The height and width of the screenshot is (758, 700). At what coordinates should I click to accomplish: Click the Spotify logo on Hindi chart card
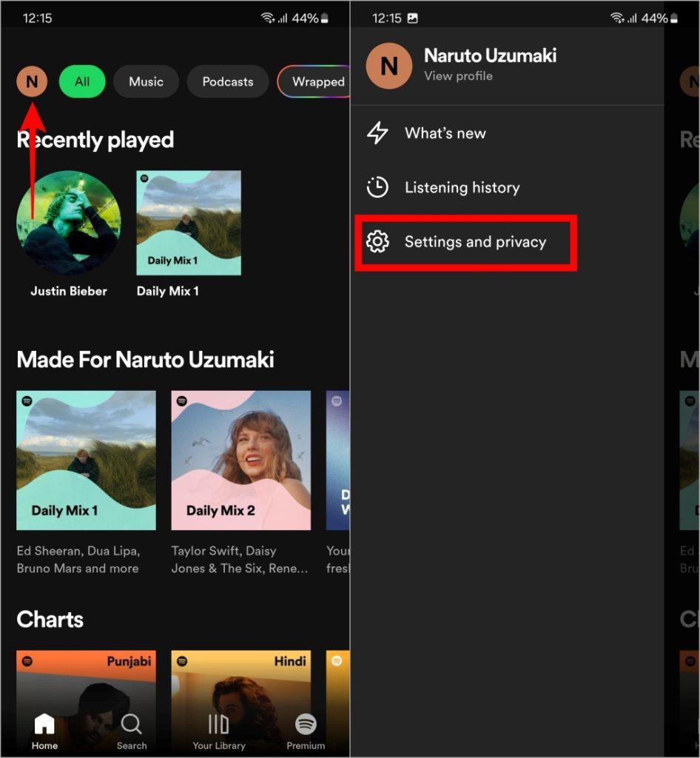click(x=181, y=661)
